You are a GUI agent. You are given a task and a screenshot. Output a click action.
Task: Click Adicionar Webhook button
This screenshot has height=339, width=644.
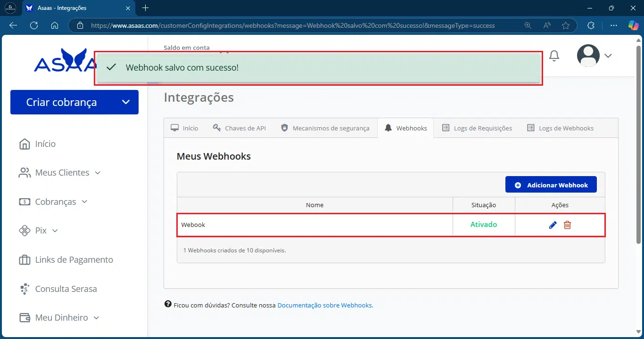click(x=551, y=185)
